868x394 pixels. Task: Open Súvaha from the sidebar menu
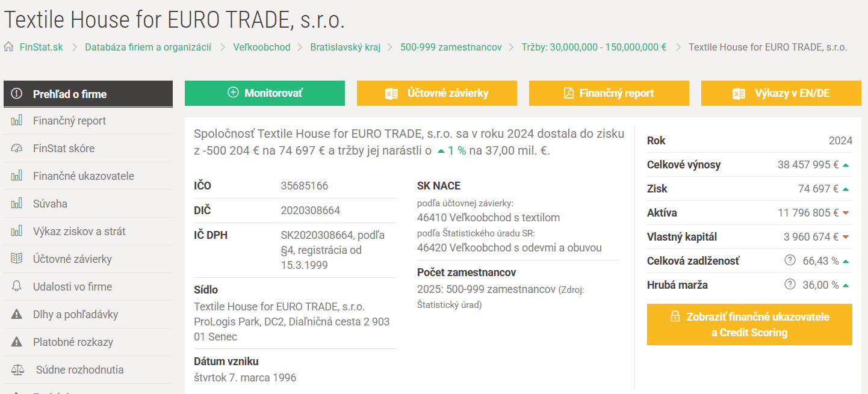(88, 204)
